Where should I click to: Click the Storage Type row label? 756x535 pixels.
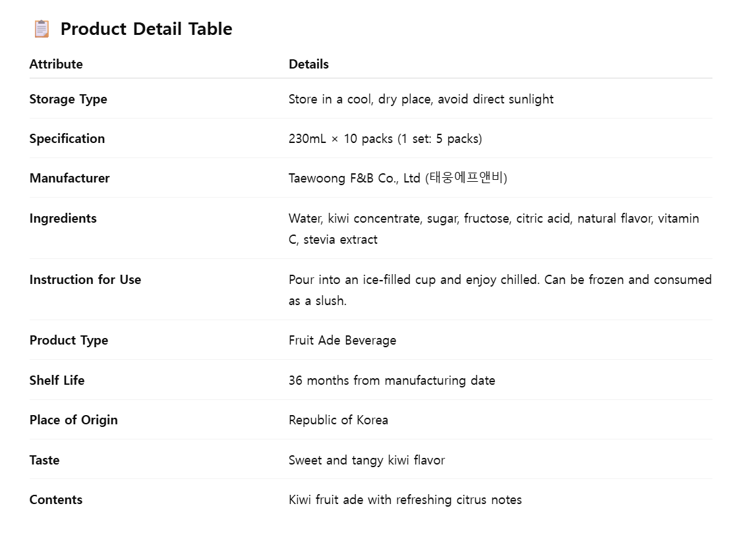click(68, 99)
